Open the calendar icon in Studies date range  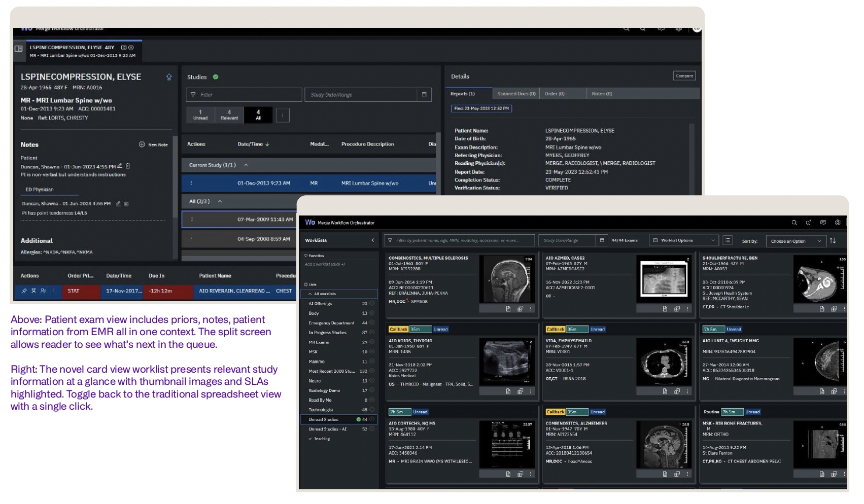tap(424, 95)
